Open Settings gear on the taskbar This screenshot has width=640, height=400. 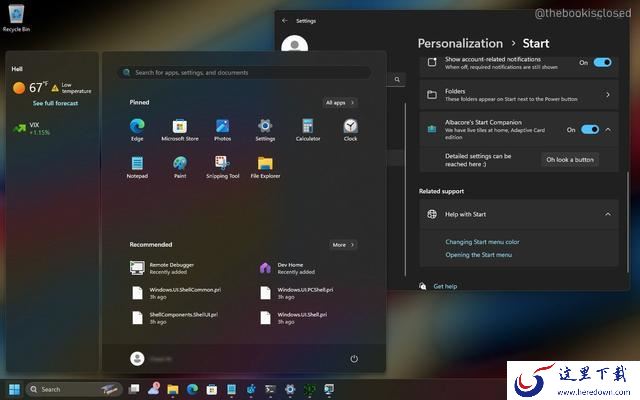[290, 389]
